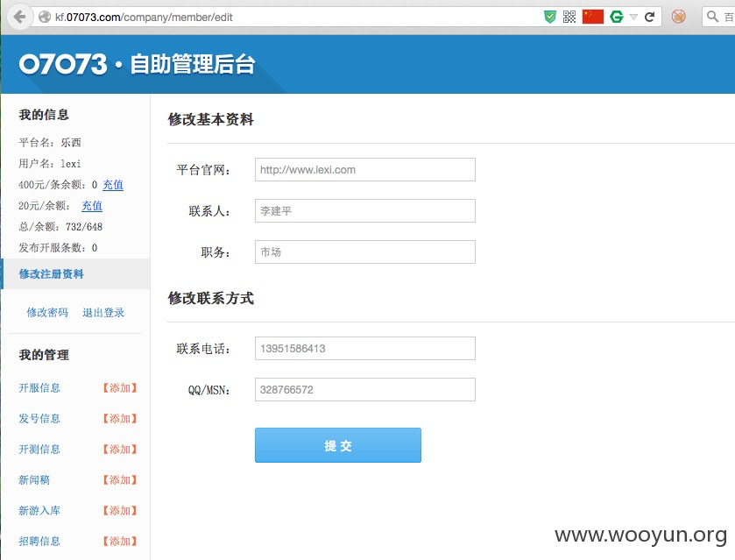
Task: Focus the QQ/MSN input field
Action: [365, 390]
